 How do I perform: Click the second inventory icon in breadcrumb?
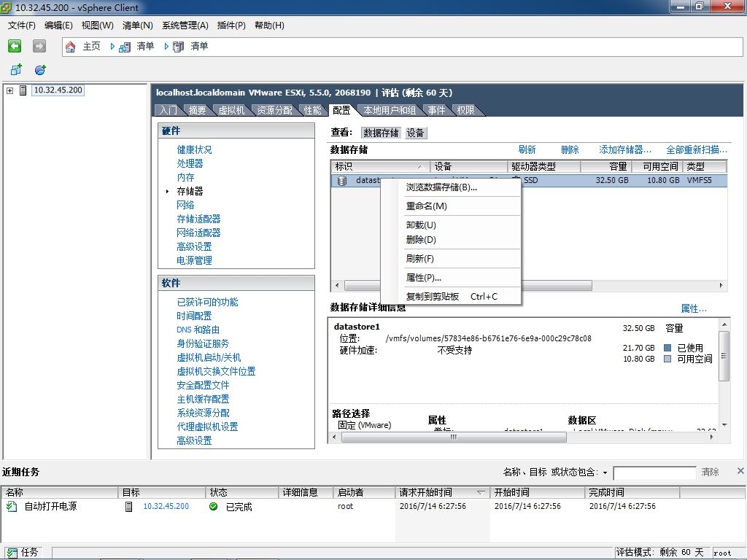pos(178,47)
